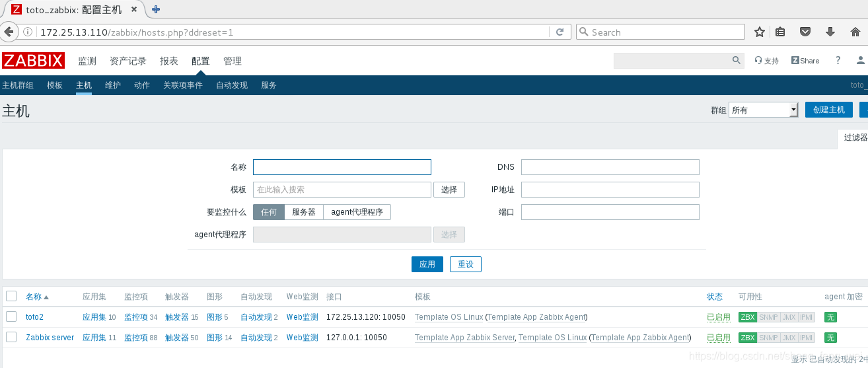868x368 pixels.
Task: Click the 无 encryption badge for Zabbix server
Action: coord(830,338)
